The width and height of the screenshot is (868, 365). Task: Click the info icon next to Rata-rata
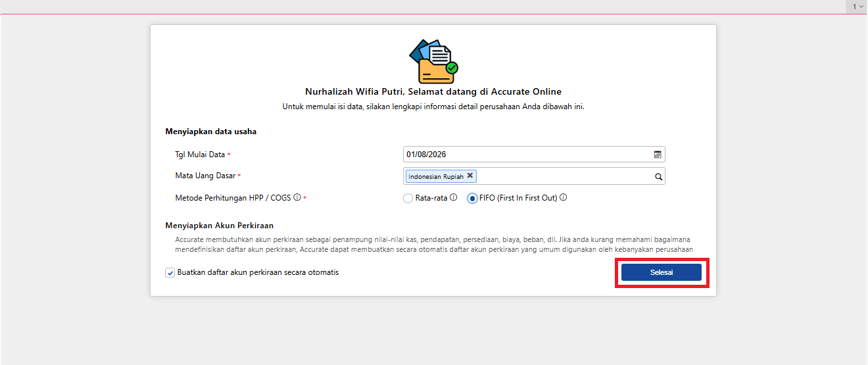pos(453,197)
